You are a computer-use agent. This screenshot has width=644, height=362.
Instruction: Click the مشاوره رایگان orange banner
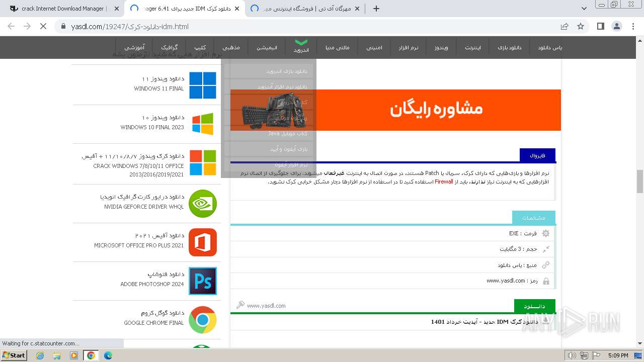395,110
